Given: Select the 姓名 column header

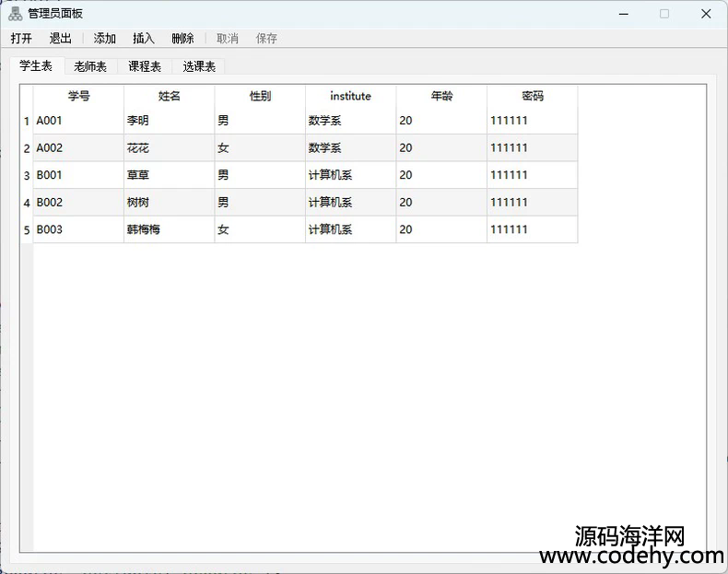Looking at the screenshot, I should pyautogui.click(x=169, y=96).
